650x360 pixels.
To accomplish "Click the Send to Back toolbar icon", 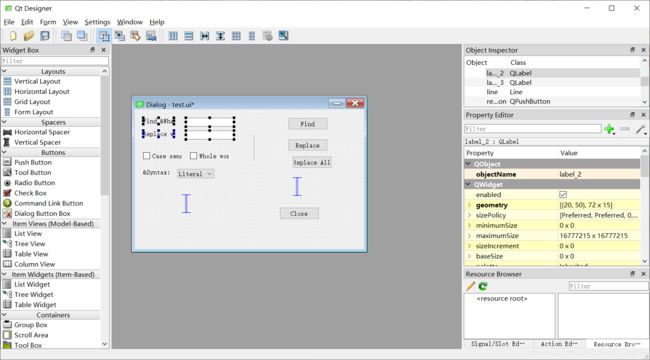I will pyautogui.click(x=66, y=36).
